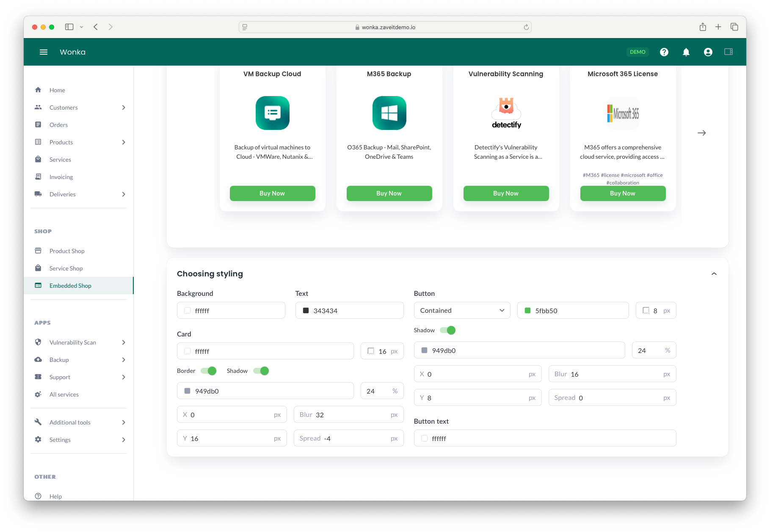Open All services in sidebar
Viewport: 770px width, 532px height.
(79, 394)
